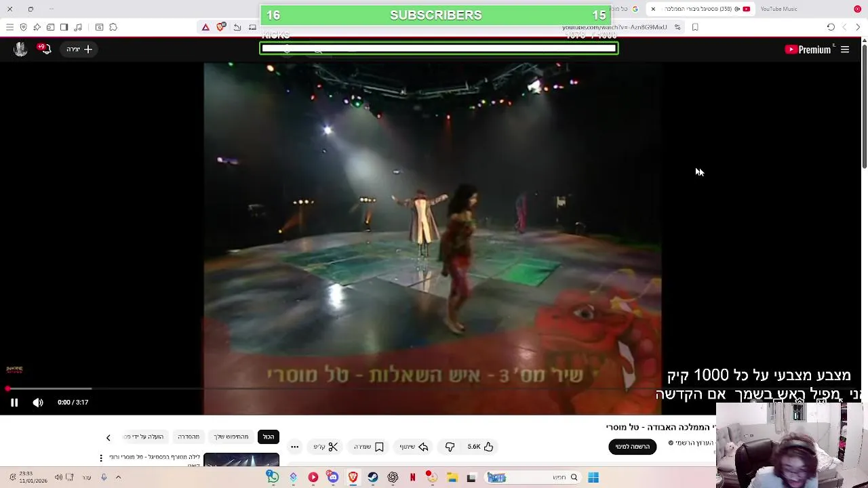Viewport: 868px width, 488px height.
Task: Click the playing video frame
Action: 433,239
